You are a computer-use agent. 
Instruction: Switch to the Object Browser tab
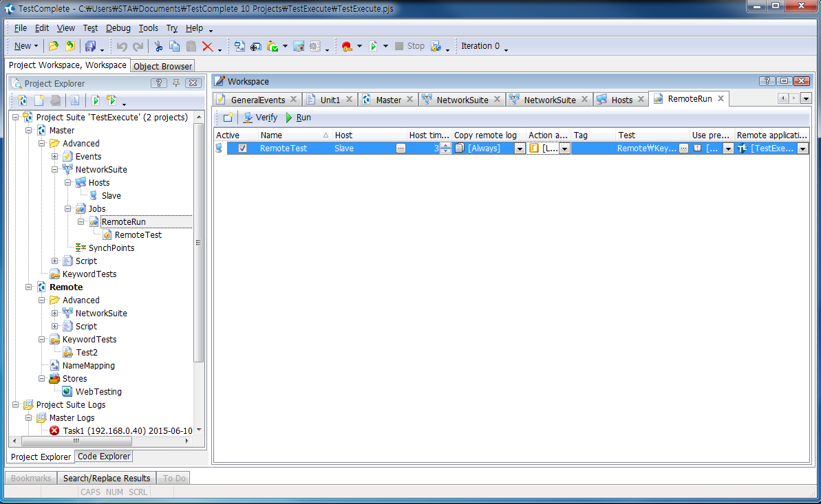(x=163, y=66)
